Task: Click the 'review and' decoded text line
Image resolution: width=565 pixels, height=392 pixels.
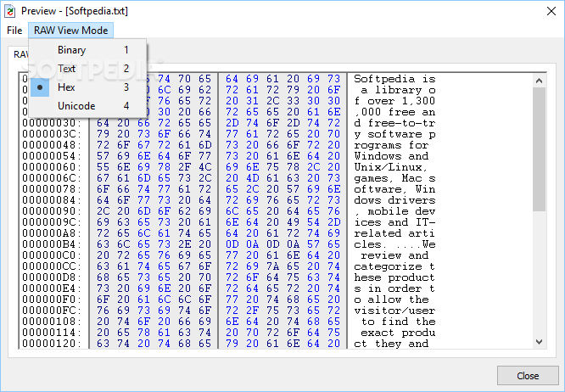Action: coord(395,255)
